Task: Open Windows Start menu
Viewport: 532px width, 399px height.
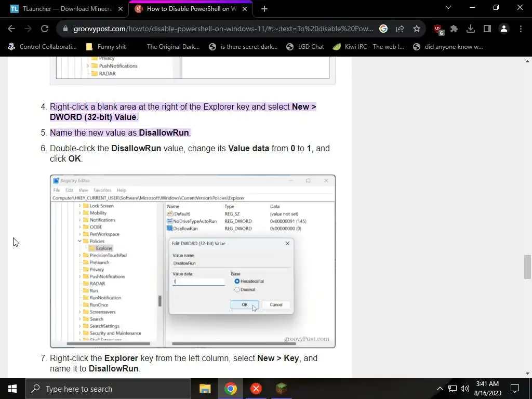Action: click(12, 389)
